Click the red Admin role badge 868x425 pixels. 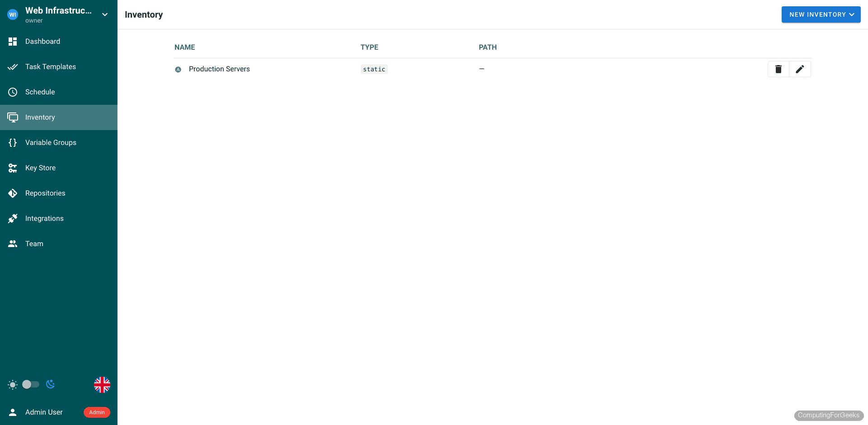pos(96,412)
